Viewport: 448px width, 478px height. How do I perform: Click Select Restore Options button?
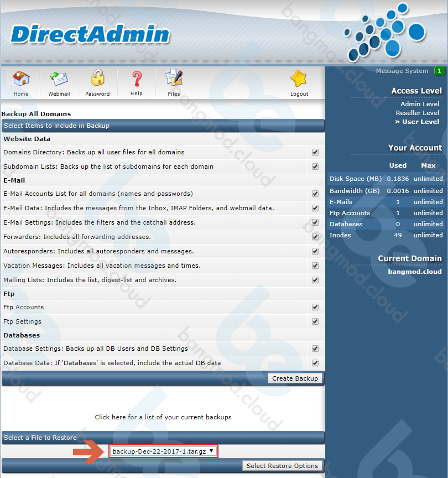[282, 466]
